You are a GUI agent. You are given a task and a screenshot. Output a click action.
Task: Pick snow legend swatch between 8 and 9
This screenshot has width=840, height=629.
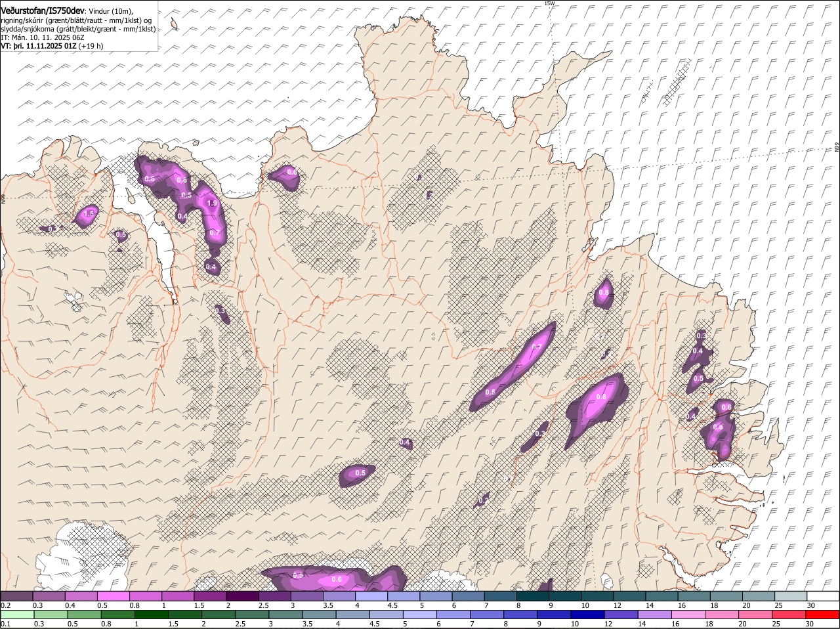point(533,596)
